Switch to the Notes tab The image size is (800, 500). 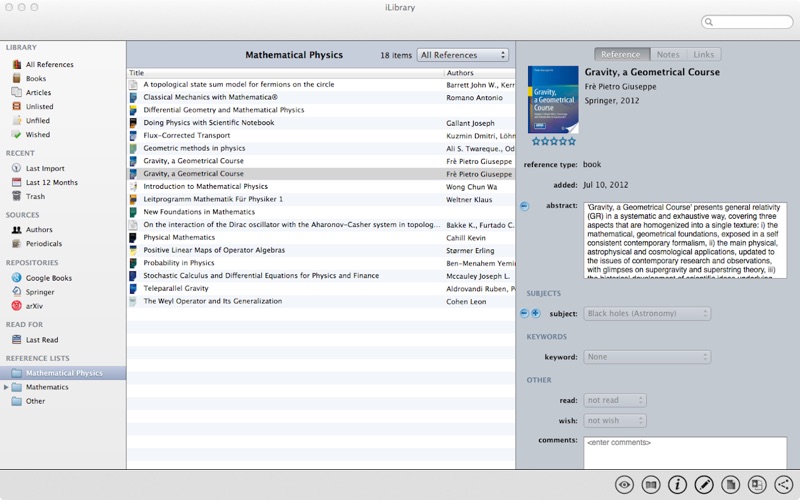668,55
